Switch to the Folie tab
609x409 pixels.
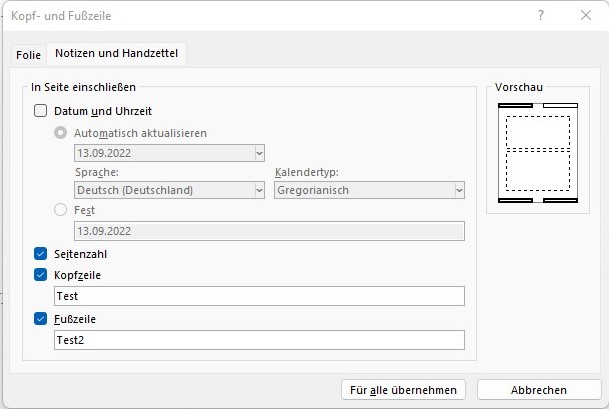point(28,55)
